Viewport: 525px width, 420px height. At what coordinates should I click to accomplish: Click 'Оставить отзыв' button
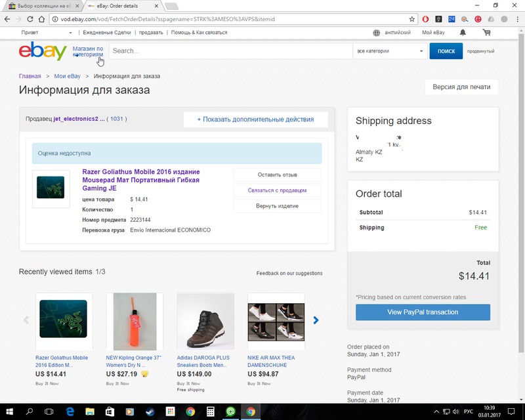(277, 175)
